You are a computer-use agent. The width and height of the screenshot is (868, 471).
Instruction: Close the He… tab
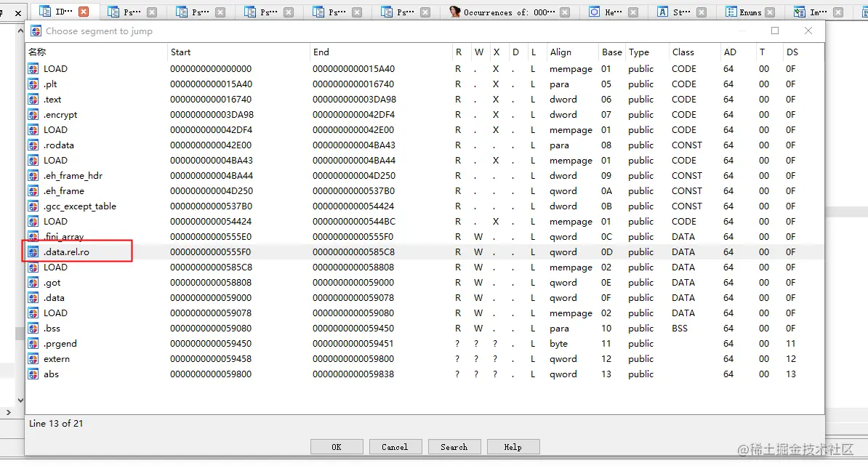(x=633, y=12)
